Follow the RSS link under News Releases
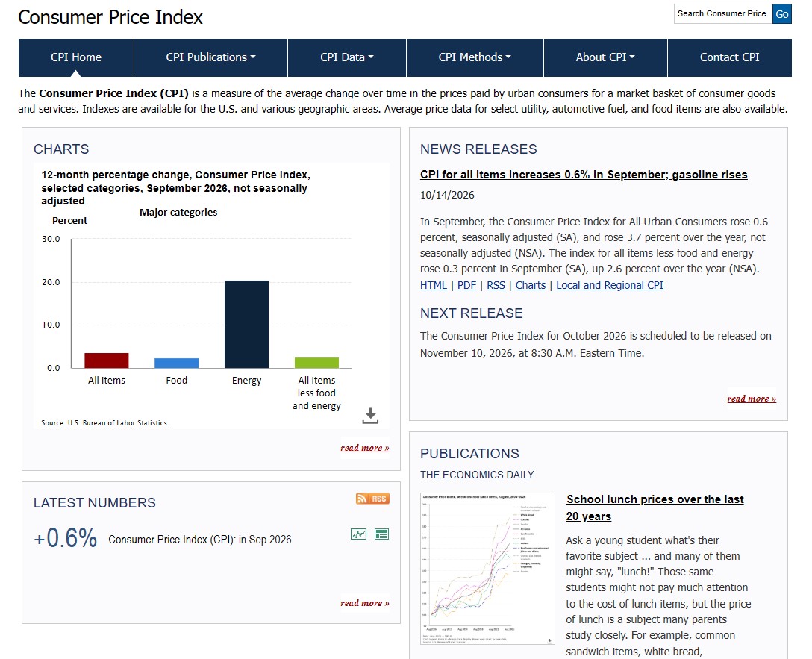 coord(496,285)
